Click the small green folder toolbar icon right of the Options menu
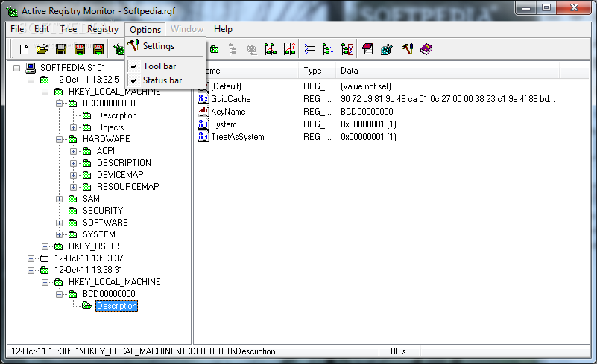 click(x=215, y=49)
